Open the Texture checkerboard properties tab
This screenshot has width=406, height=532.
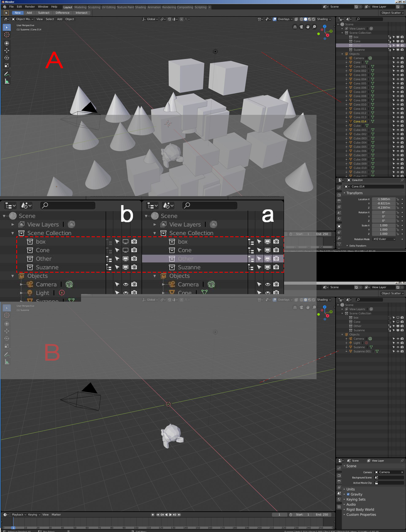(x=339, y=507)
